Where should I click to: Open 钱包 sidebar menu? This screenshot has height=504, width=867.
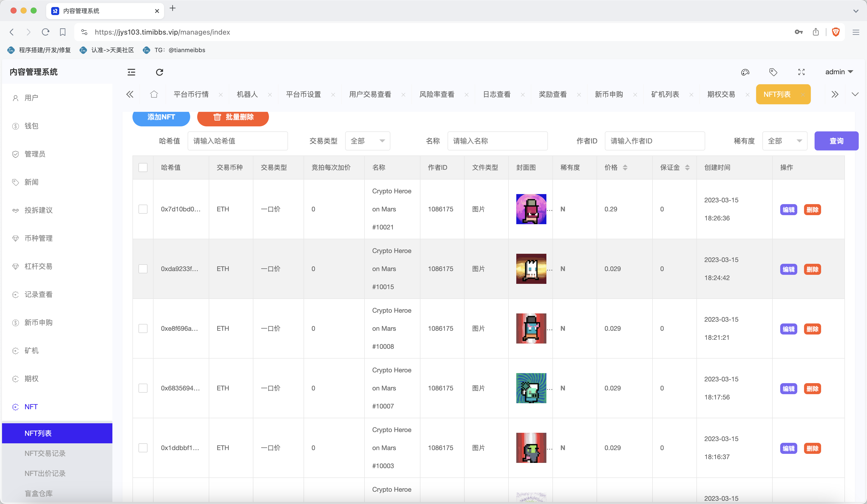[x=57, y=126]
